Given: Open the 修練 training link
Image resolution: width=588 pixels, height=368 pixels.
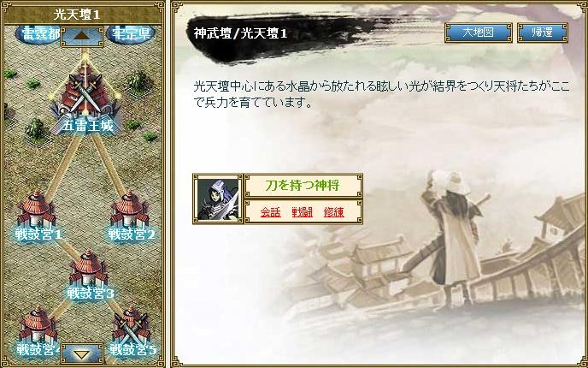Looking at the screenshot, I should tap(334, 212).
